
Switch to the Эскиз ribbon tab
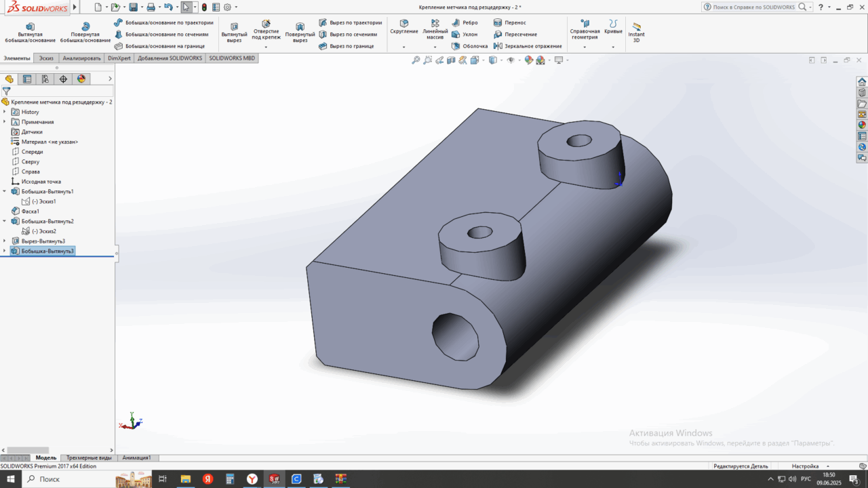pyautogui.click(x=46, y=58)
